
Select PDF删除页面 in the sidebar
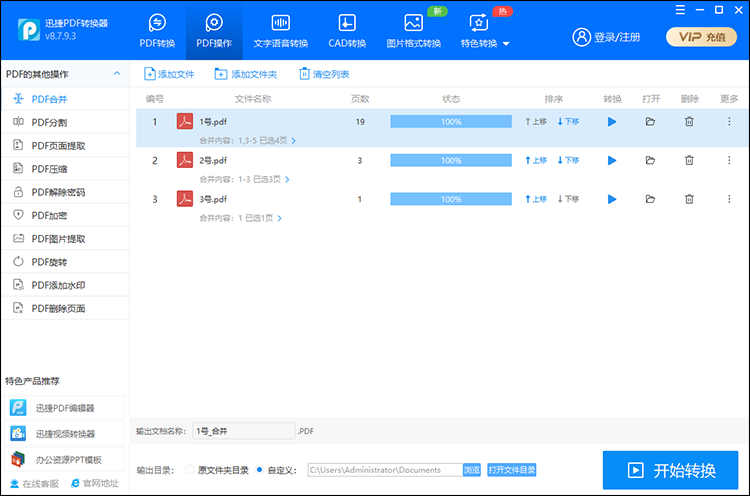(x=65, y=309)
